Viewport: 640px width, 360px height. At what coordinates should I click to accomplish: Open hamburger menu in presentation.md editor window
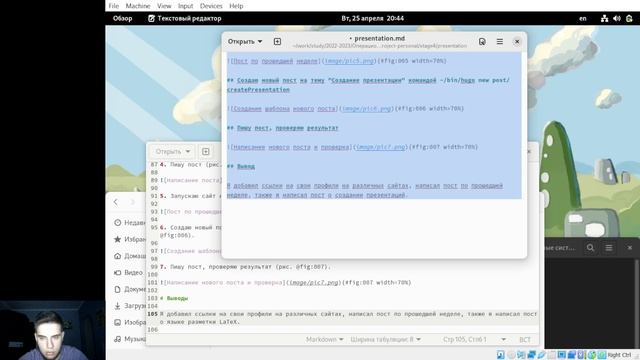[500, 41]
